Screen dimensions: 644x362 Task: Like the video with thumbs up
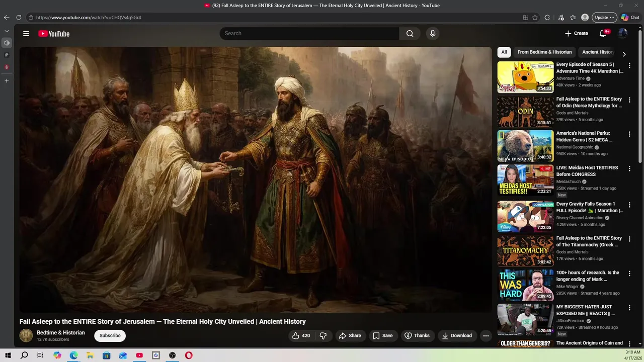point(301,335)
